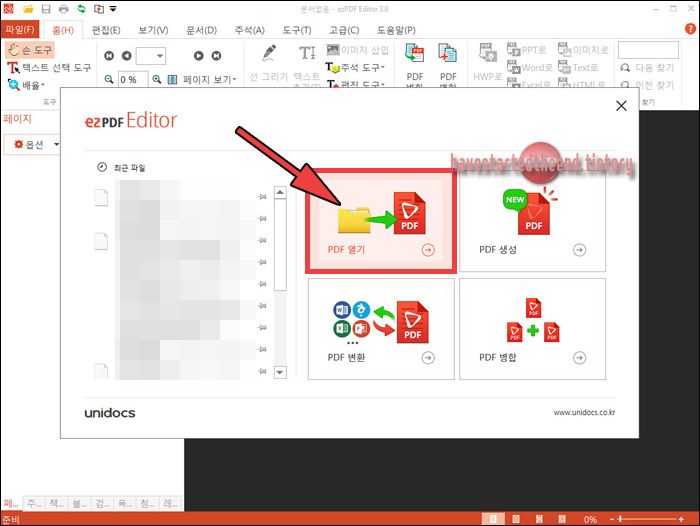The image size is (700, 526).
Task: Click the search text field in ribbon
Action: (x=648, y=50)
